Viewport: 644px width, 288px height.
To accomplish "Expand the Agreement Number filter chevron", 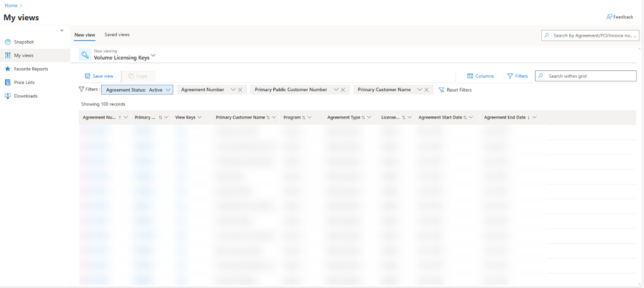I will 233,90.
